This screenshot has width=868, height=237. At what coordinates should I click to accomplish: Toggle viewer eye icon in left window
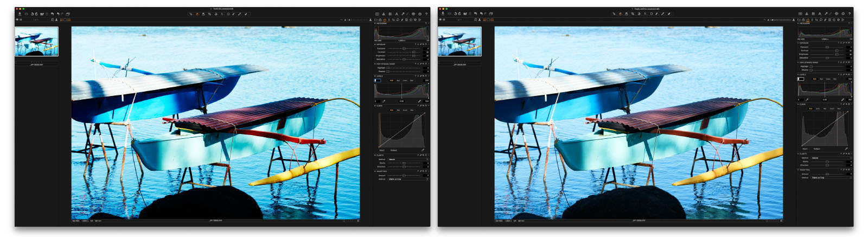(x=17, y=20)
